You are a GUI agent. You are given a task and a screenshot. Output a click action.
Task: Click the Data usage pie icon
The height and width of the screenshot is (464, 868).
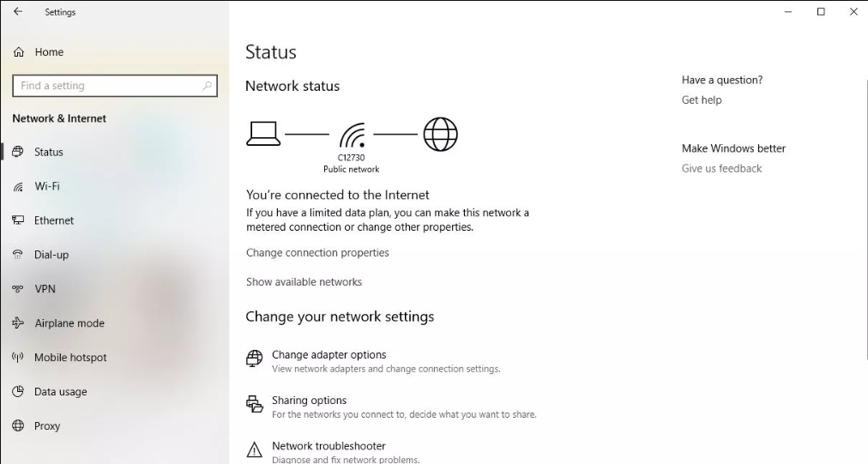18,391
